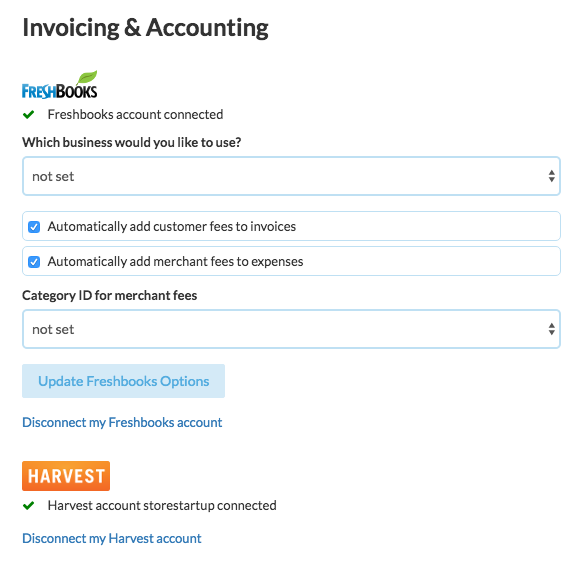This screenshot has width=587, height=563.
Task: Click the green leaf on the FreshBooks logo
Action: tap(87, 77)
